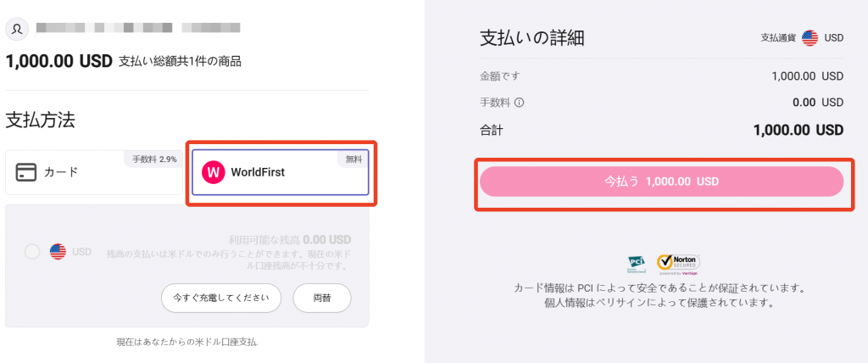Click the user profile avatar icon
868x363 pixels.
point(17,29)
